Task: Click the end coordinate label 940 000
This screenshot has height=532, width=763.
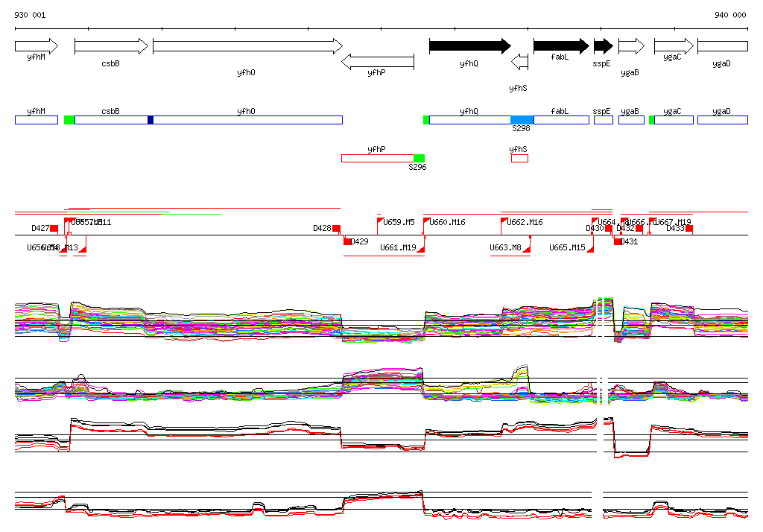Action: pos(730,15)
